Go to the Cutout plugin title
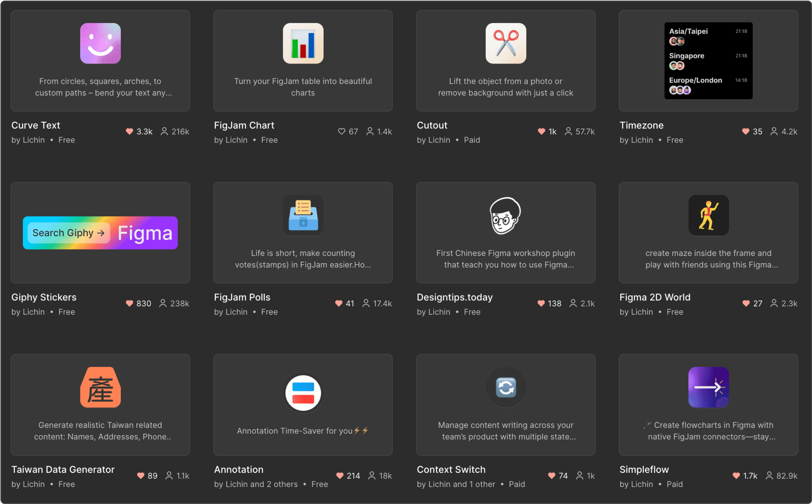This screenshot has width=812, height=504. point(432,125)
